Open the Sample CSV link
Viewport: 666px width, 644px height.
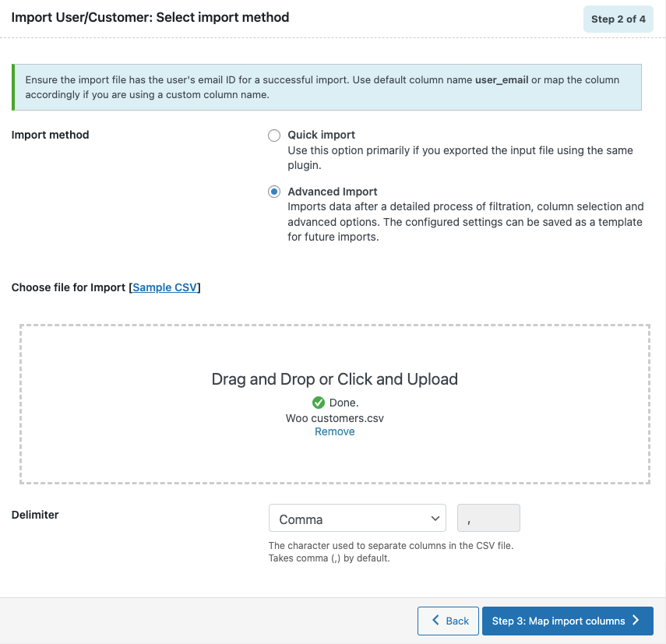[165, 287]
